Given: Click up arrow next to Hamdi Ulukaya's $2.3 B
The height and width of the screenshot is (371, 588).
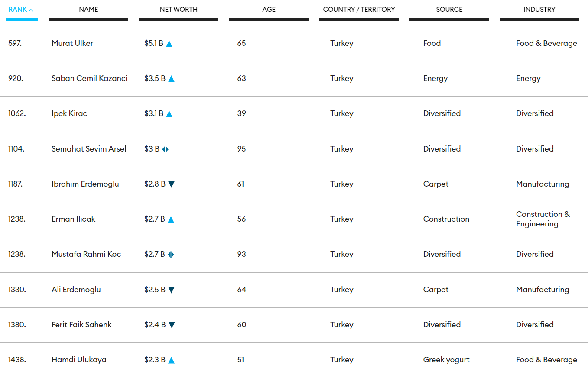Looking at the screenshot, I should point(171,360).
